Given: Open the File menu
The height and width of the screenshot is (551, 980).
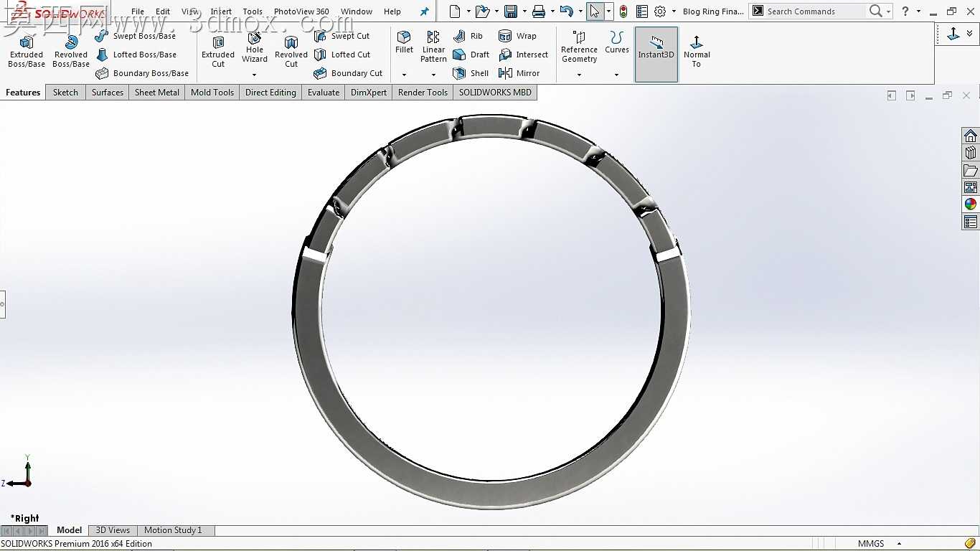Looking at the screenshot, I should (138, 11).
